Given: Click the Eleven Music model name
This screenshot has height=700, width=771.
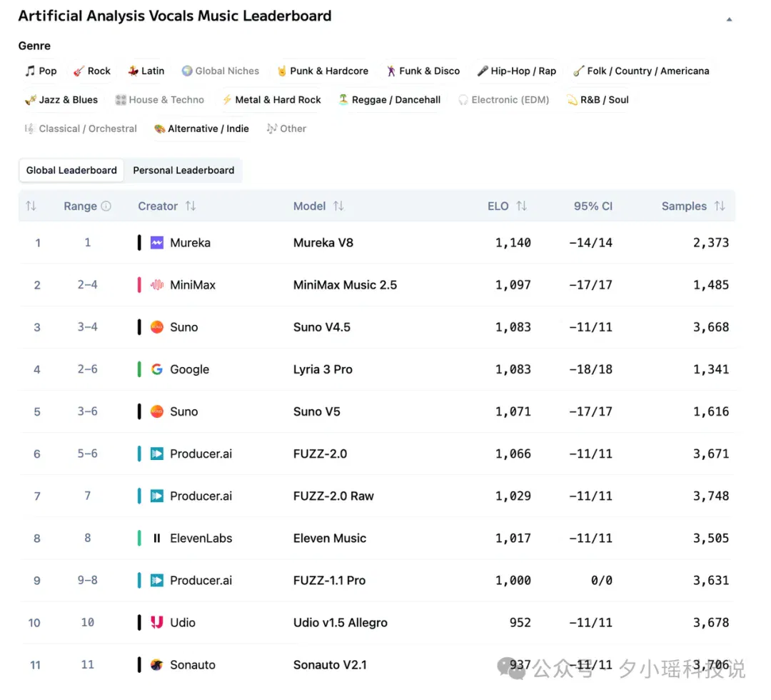Looking at the screenshot, I should 329,538.
